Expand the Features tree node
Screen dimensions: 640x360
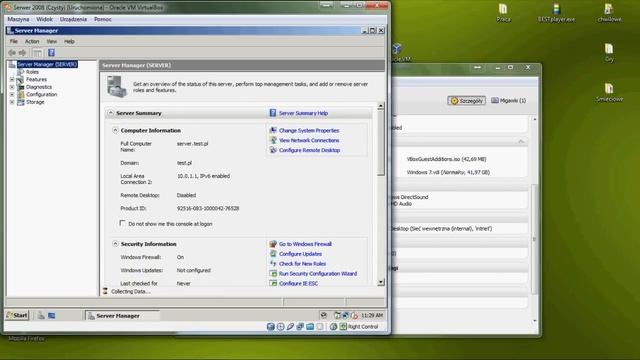tap(12, 80)
